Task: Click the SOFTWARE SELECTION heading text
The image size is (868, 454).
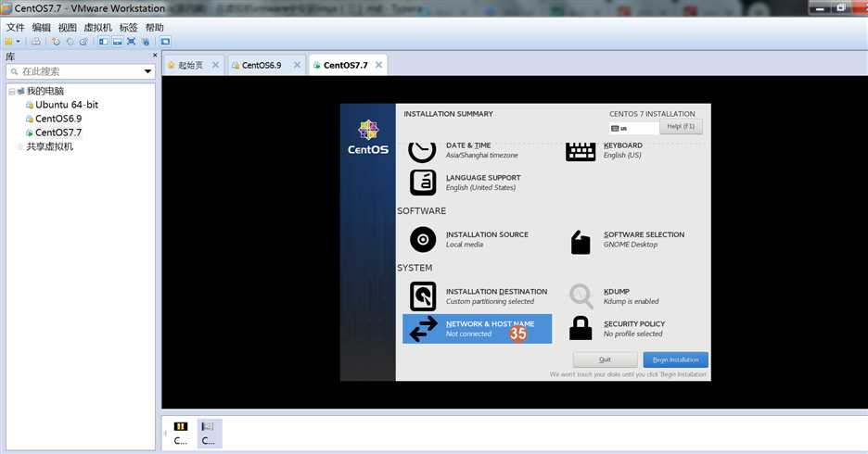Action: [x=644, y=234]
